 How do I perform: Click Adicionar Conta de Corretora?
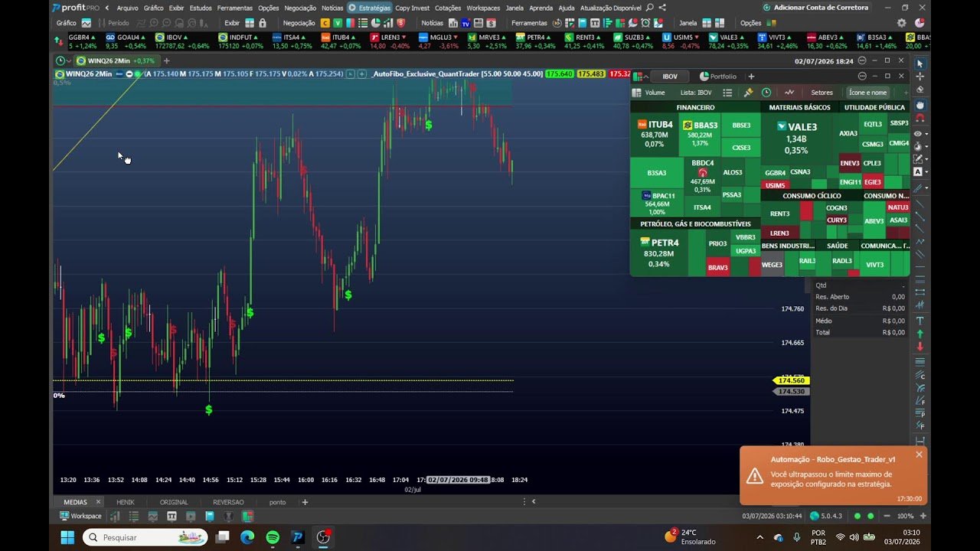pos(815,8)
